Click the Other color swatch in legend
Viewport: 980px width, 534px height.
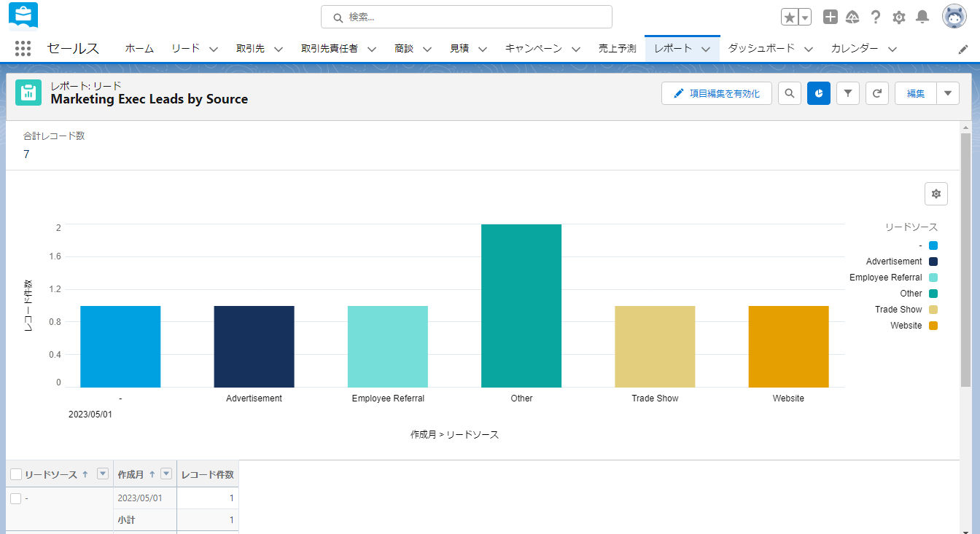click(933, 294)
